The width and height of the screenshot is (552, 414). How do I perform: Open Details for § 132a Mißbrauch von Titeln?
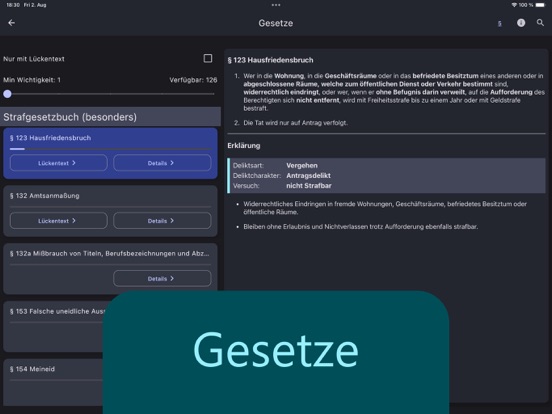tap(162, 278)
